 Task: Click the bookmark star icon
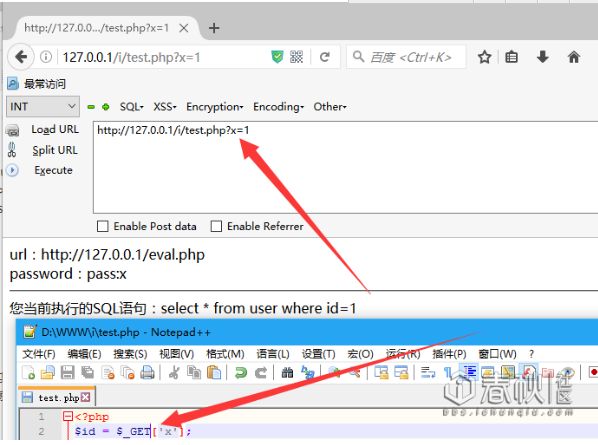(x=484, y=57)
